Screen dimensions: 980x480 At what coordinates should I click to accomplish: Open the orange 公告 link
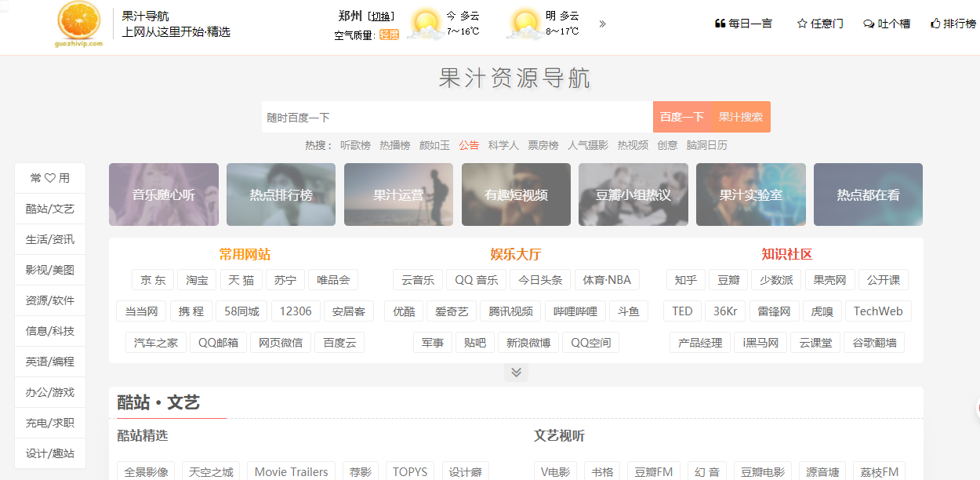469,145
